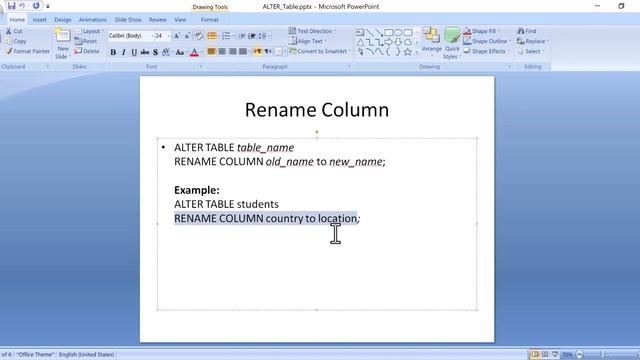640x360 pixels.
Task: Open the Select dropdown
Action: pos(531,51)
